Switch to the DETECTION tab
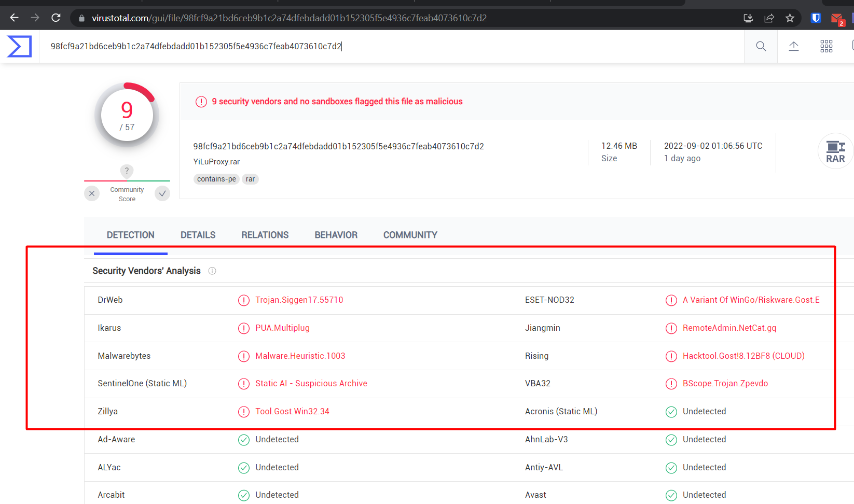This screenshot has width=854, height=504. [131, 235]
